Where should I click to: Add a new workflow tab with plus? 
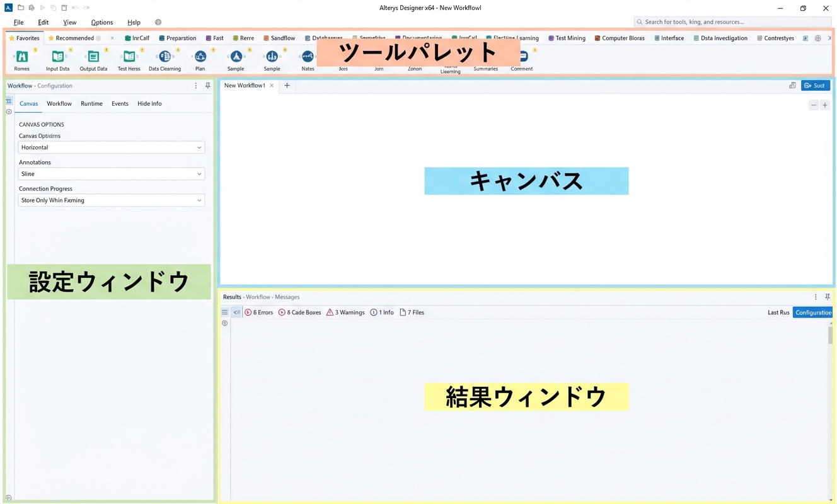click(x=287, y=86)
